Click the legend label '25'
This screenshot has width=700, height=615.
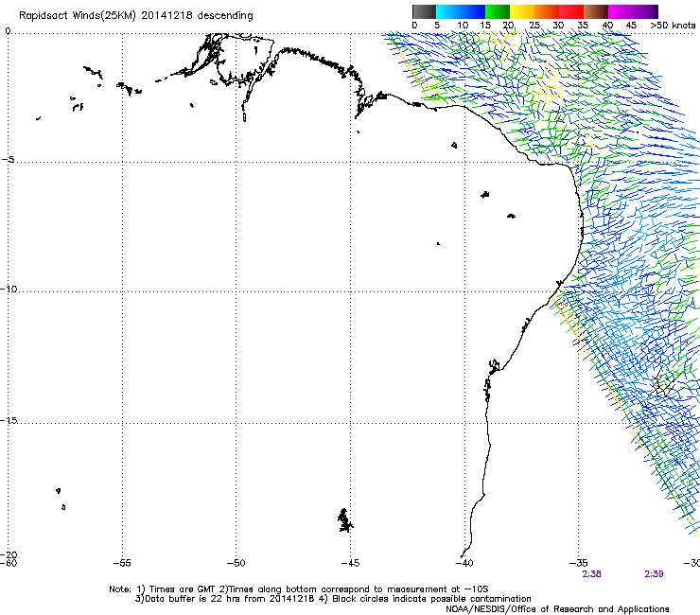tap(534, 26)
